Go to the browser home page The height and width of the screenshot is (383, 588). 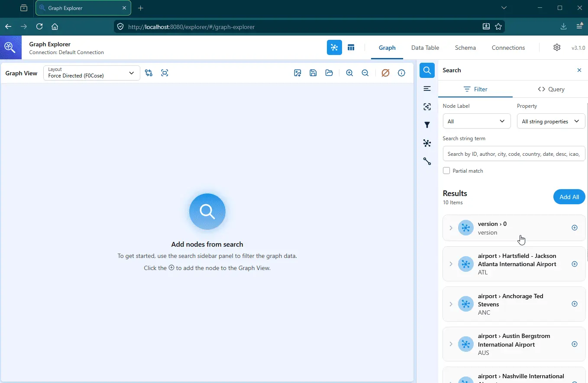pyautogui.click(x=55, y=26)
